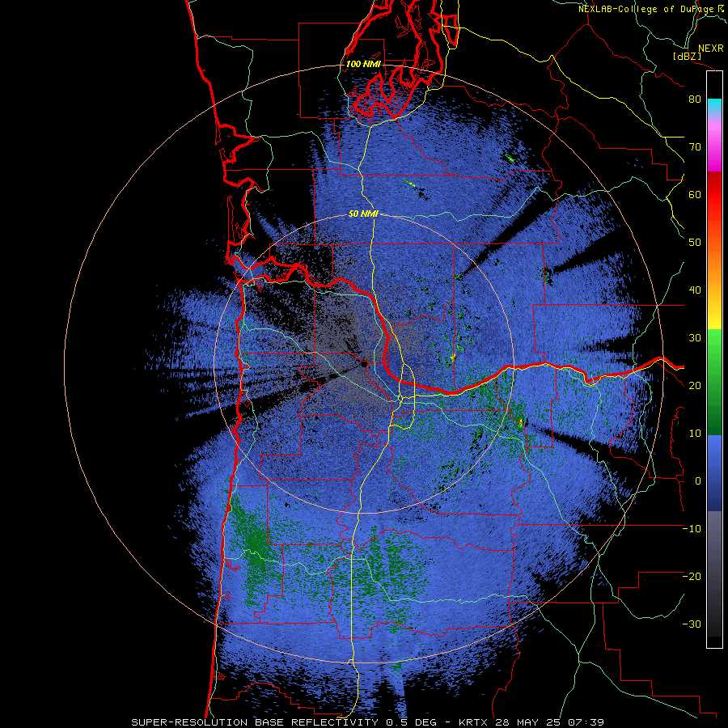Click the cyan top band of the color scale
The height and width of the screenshot is (728, 728).
coord(714,107)
